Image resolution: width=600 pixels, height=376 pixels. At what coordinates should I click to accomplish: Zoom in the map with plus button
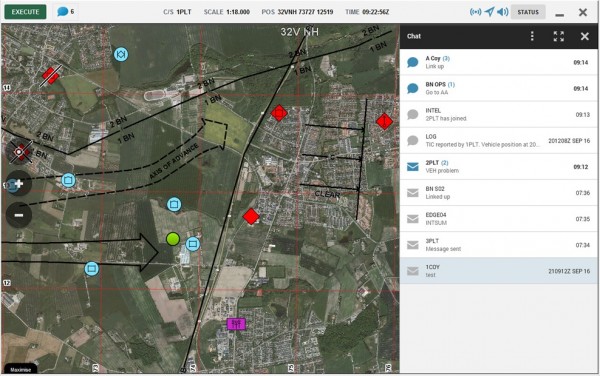[x=18, y=184]
